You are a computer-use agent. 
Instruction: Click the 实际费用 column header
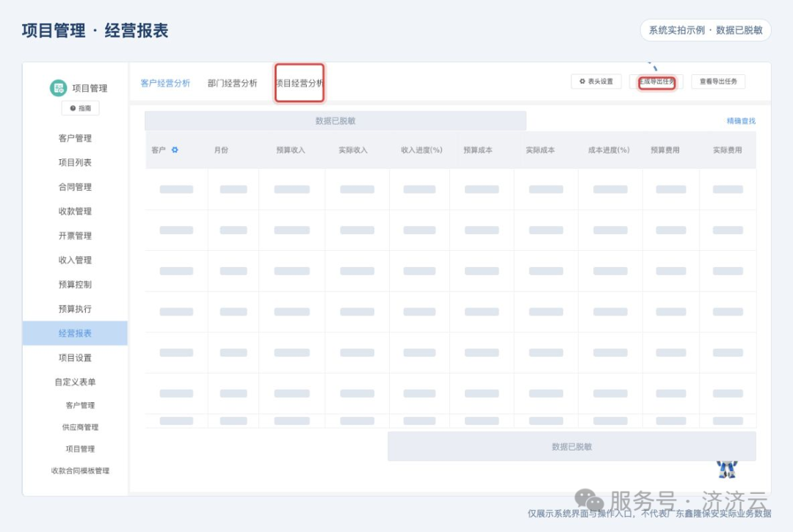click(727, 150)
